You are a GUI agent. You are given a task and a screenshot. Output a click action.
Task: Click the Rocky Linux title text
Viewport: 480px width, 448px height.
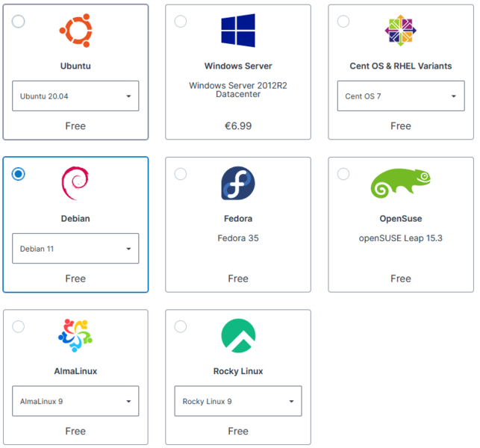[238, 371]
